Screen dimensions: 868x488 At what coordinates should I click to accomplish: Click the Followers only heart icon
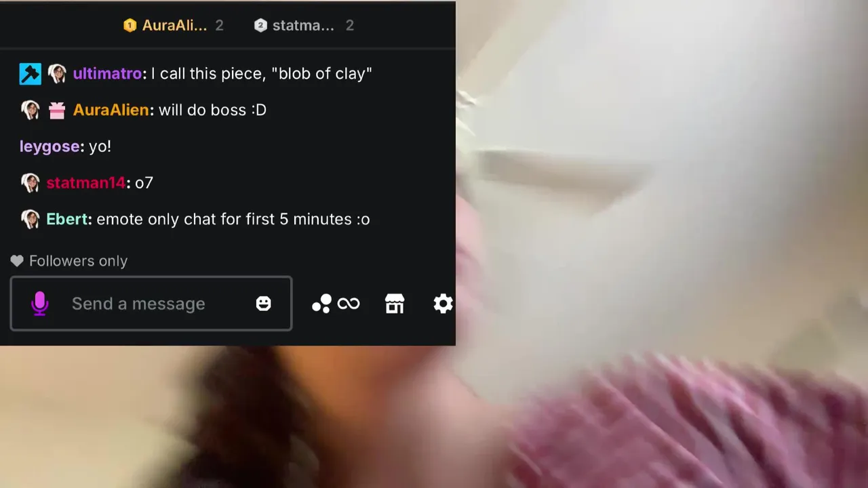tap(17, 261)
